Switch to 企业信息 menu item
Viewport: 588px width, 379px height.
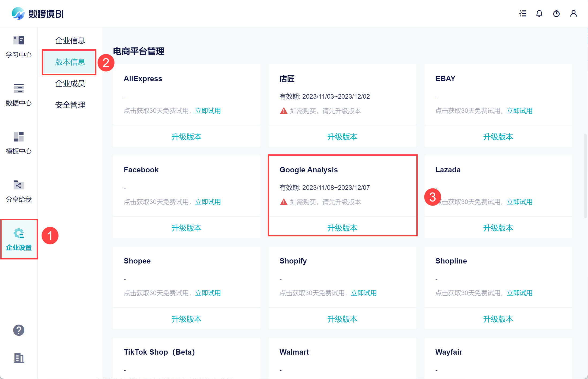(70, 40)
